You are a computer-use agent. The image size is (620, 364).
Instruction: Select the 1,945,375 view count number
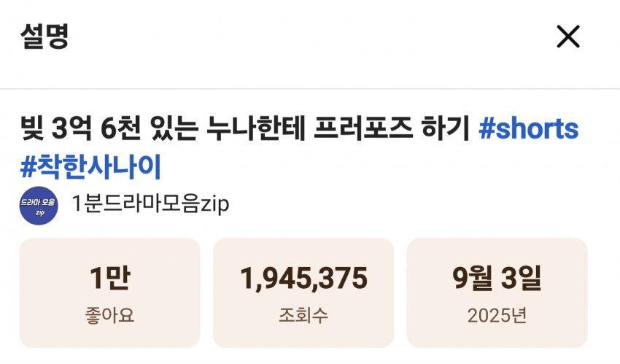pos(303,278)
